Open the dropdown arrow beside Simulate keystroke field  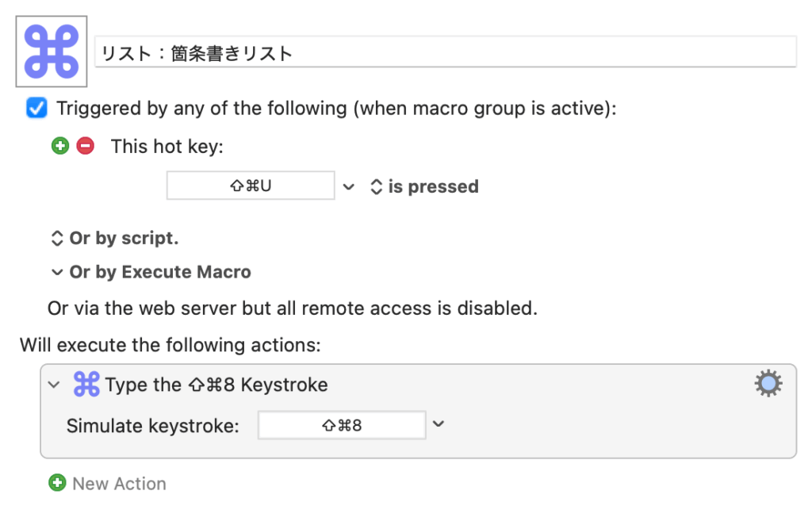click(x=439, y=424)
